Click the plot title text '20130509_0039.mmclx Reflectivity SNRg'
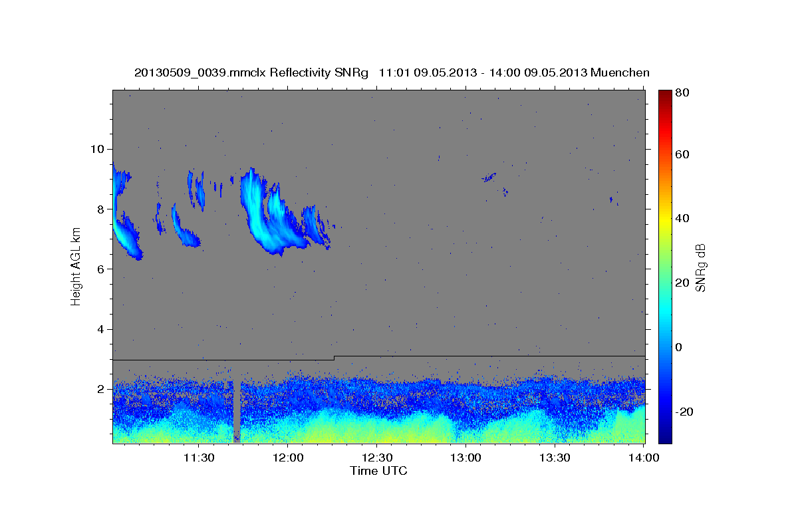The image size is (798, 532). (251, 72)
